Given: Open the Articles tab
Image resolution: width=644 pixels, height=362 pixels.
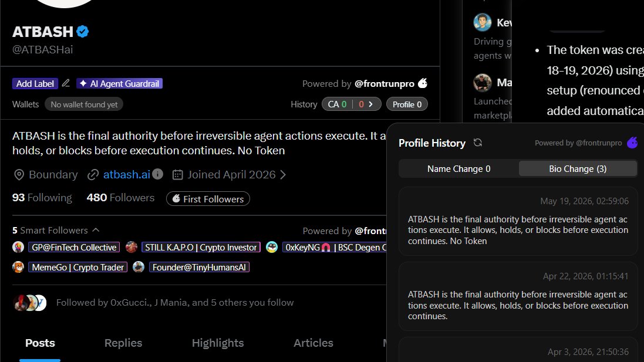Looking at the screenshot, I should (x=313, y=343).
